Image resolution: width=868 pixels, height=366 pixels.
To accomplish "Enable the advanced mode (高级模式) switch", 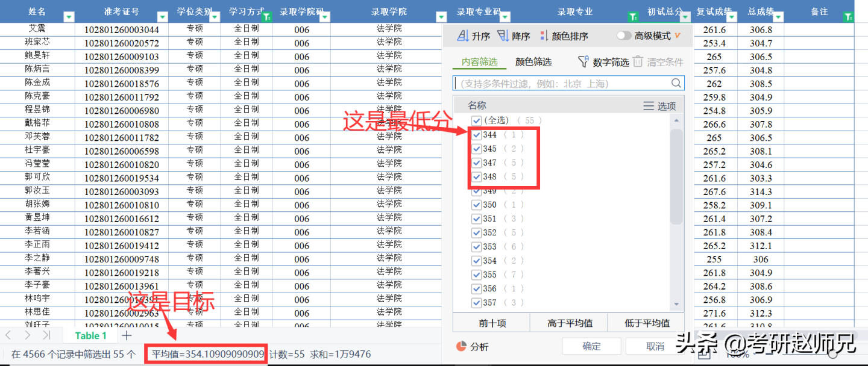I will pos(624,36).
